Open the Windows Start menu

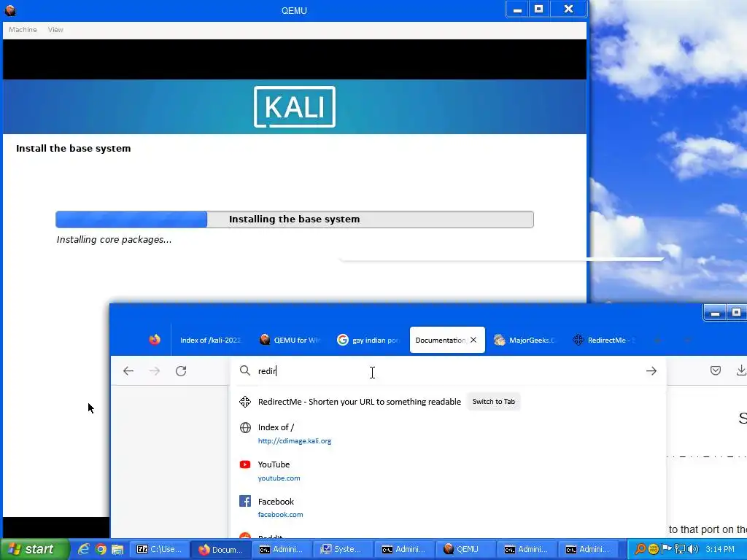[34, 549]
